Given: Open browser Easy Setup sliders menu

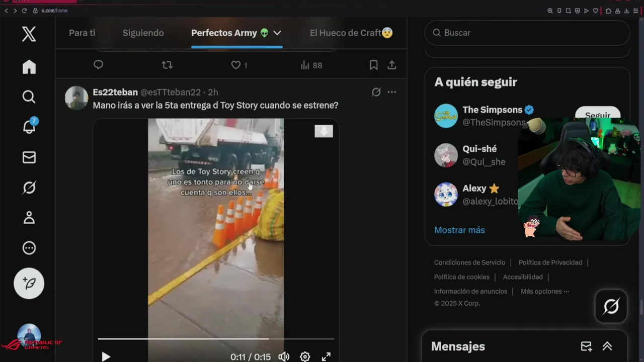Looking at the screenshot, I should click(x=636, y=11).
